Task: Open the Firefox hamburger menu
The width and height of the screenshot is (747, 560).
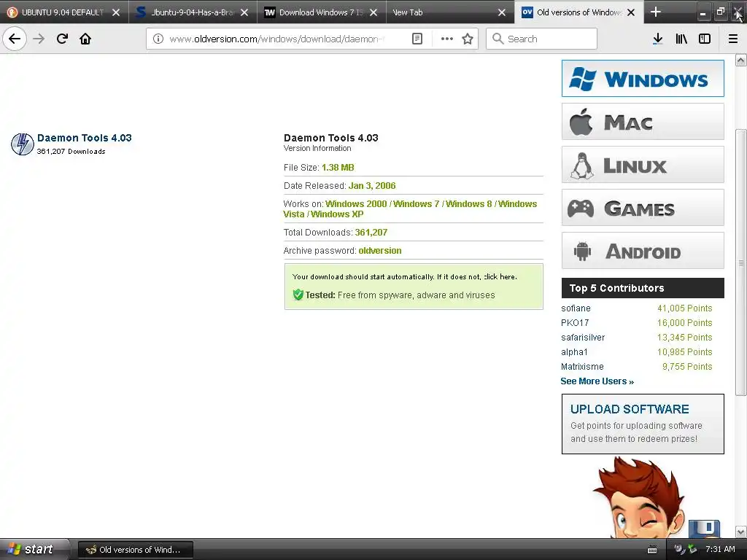Action: [x=733, y=39]
